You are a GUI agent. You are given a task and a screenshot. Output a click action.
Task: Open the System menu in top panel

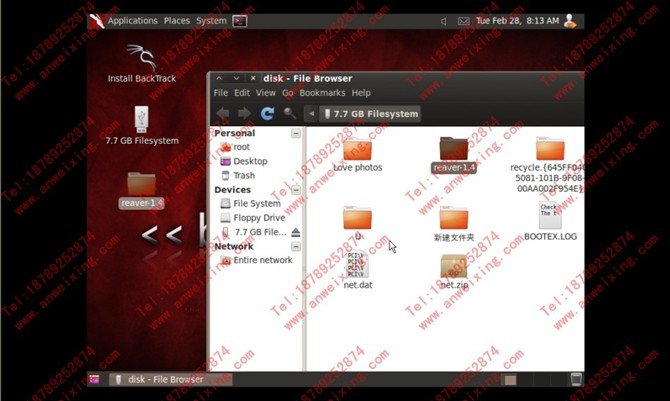click(211, 21)
